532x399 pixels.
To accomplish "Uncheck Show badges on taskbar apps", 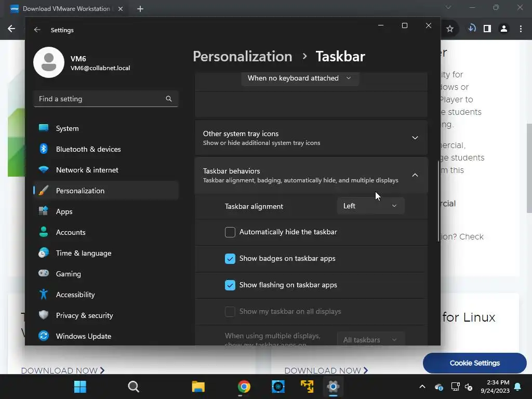I will tap(230, 259).
